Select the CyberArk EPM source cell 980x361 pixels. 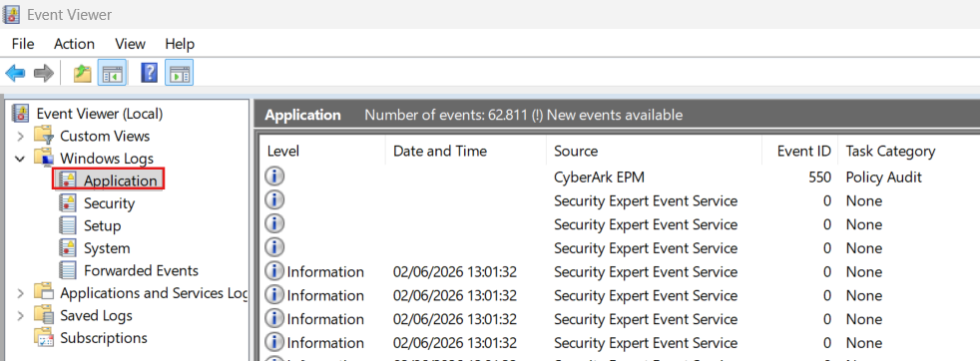click(x=599, y=178)
